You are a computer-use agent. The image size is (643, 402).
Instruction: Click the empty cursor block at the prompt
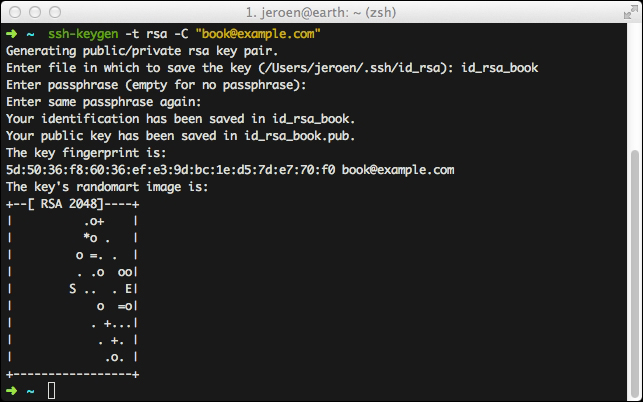pos(52,390)
